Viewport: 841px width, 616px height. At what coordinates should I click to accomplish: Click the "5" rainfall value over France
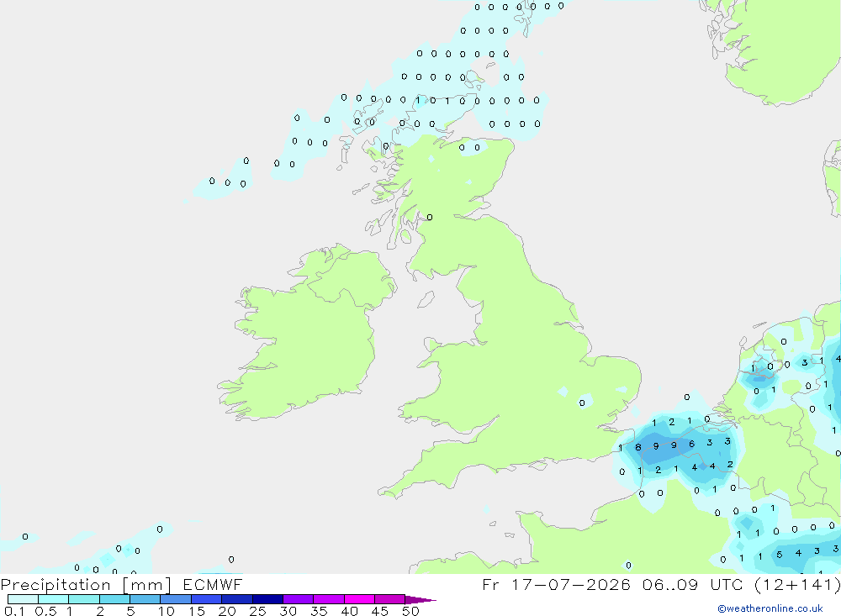[780, 555]
